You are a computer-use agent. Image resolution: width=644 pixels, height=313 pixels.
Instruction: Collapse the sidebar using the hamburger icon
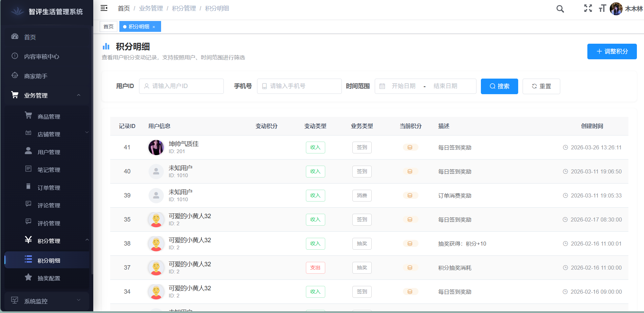104,8
